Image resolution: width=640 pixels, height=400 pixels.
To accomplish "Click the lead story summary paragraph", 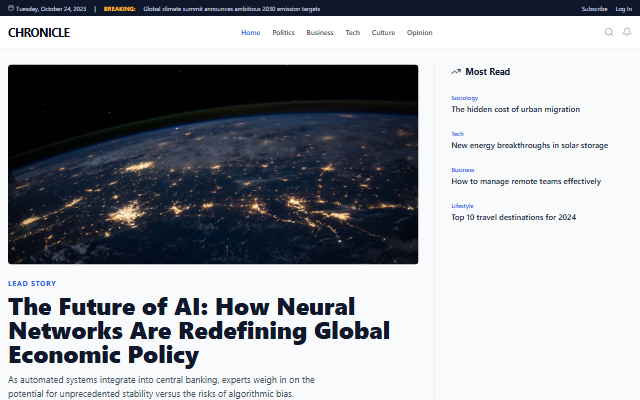I will coord(161,387).
